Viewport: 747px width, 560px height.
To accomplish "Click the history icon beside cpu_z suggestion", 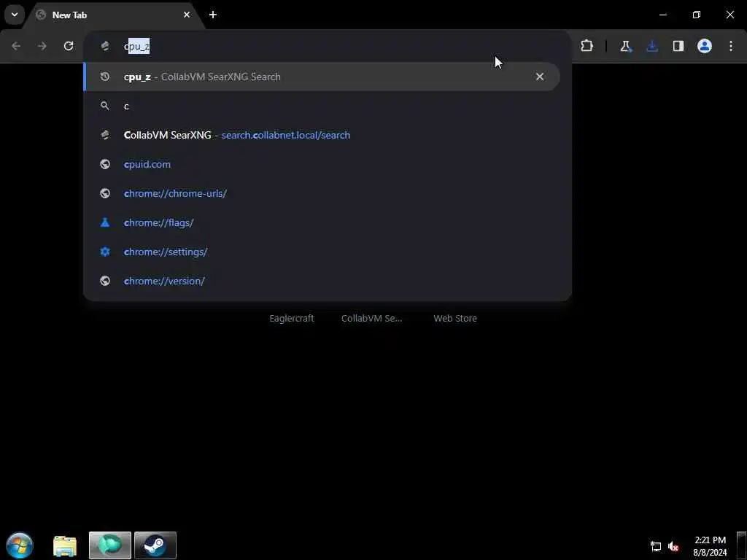I will tap(105, 77).
